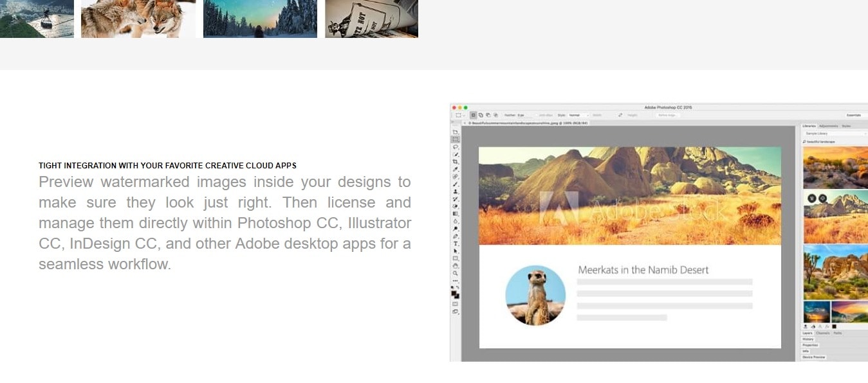Select the Eyedropper tool
868x383 pixels.
[456, 169]
